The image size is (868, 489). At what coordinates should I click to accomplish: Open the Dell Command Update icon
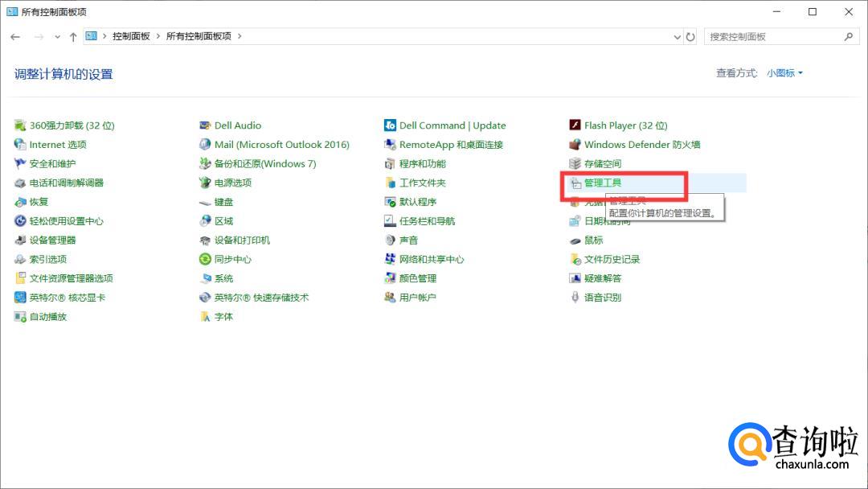(390, 125)
